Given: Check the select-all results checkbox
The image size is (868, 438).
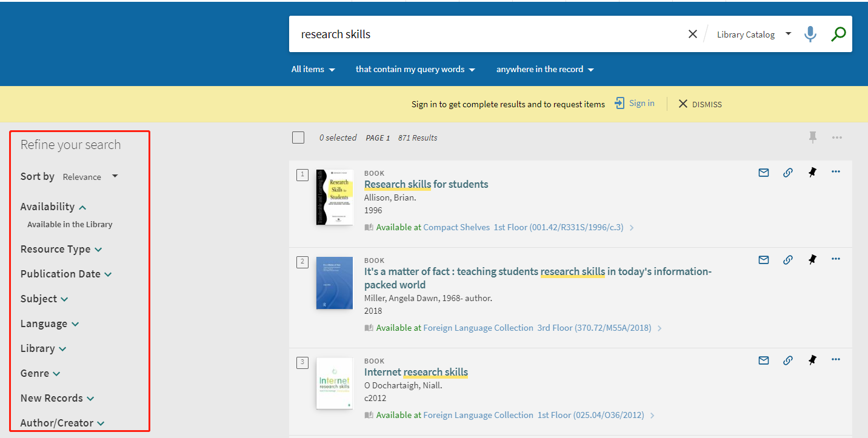Looking at the screenshot, I should [x=298, y=138].
